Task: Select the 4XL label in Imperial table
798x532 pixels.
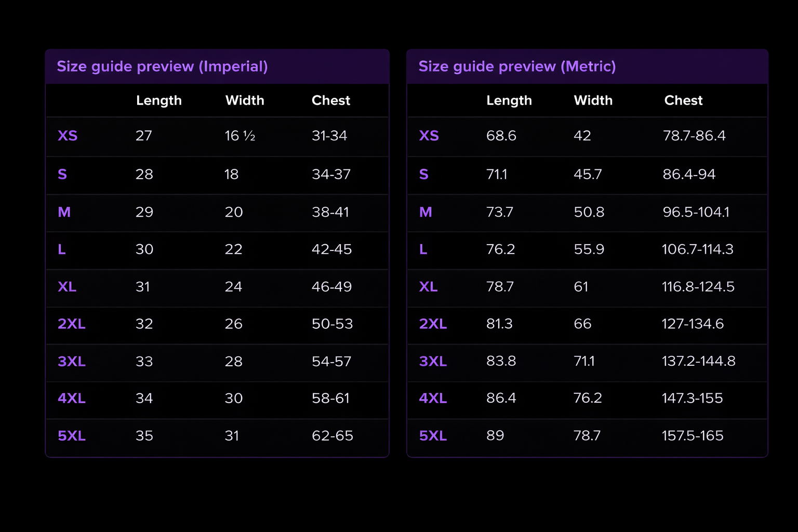Action: [x=72, y=398]
